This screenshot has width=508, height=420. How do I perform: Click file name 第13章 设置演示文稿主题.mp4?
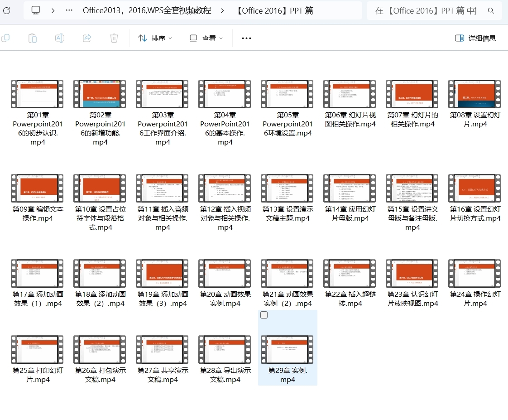288,214
